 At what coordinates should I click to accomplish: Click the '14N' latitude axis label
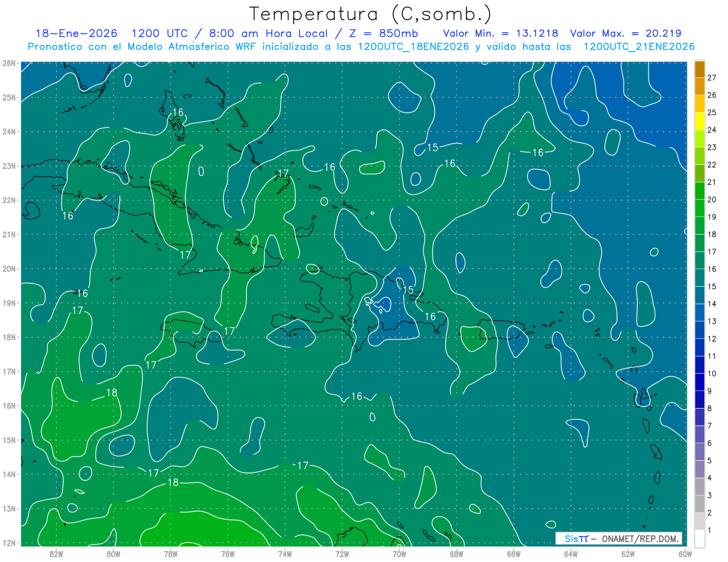[8, 474]
